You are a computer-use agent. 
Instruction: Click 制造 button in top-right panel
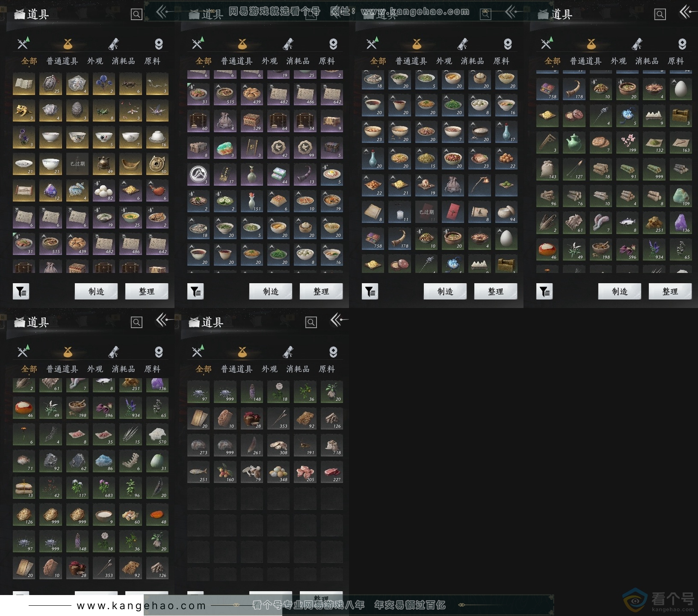(x=620, y=291)
